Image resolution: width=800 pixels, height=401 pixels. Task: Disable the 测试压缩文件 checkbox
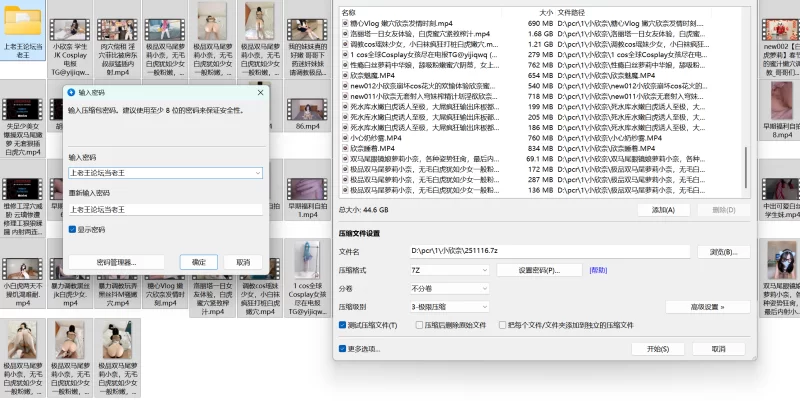(343, 324)
